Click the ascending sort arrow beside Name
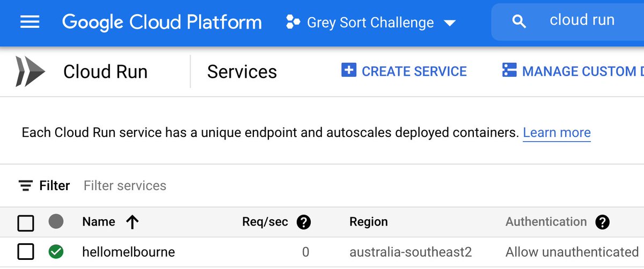 [132, 222]
